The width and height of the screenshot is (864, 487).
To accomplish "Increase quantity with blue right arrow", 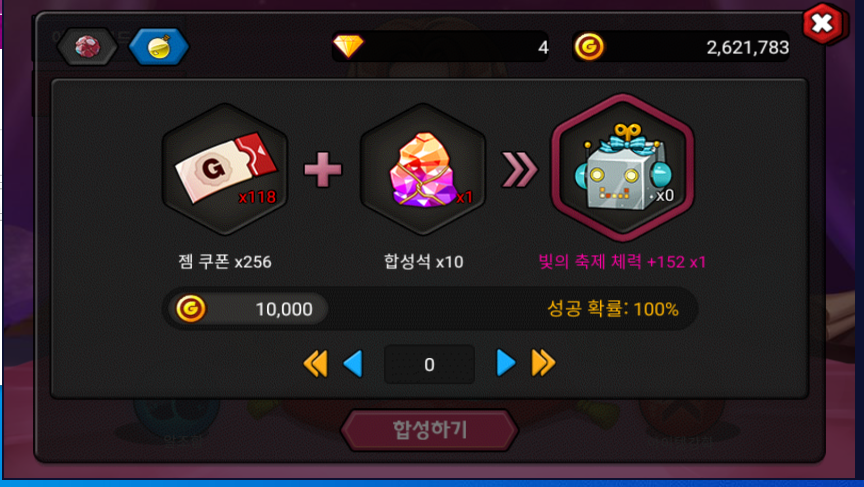I will coord(505,363).
